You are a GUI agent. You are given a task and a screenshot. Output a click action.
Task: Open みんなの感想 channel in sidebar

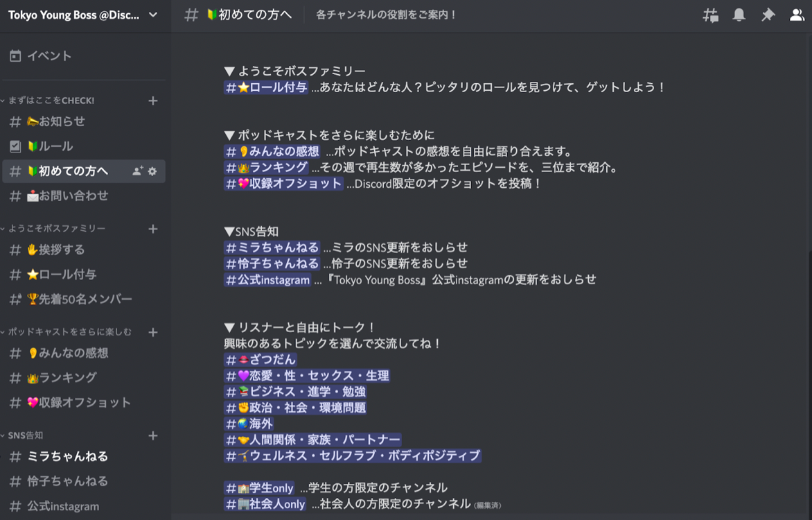pos(84,353)
